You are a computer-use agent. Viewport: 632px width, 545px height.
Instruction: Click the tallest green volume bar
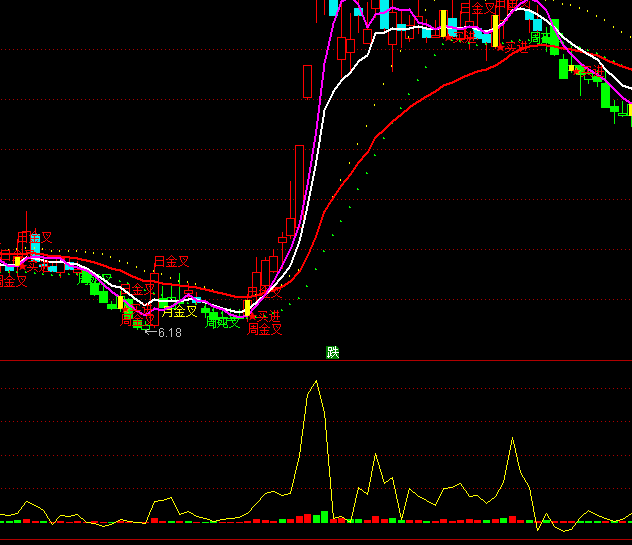[324, 517]
